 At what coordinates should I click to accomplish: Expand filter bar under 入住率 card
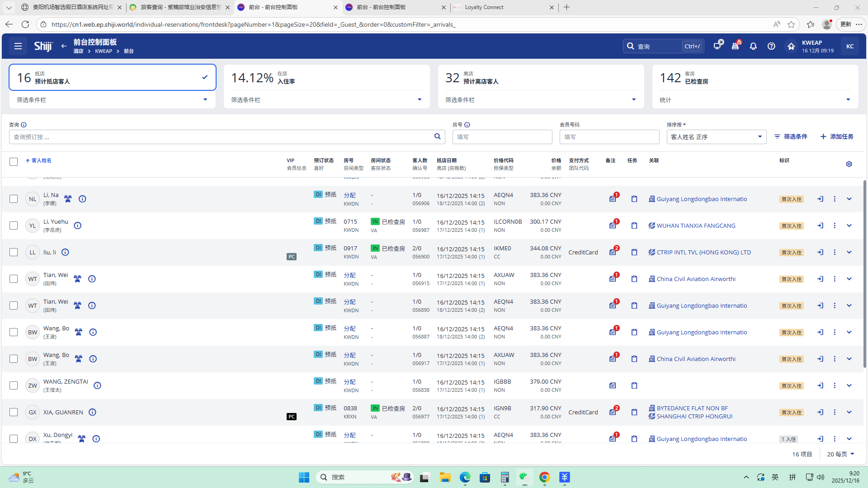click(419, 100)
